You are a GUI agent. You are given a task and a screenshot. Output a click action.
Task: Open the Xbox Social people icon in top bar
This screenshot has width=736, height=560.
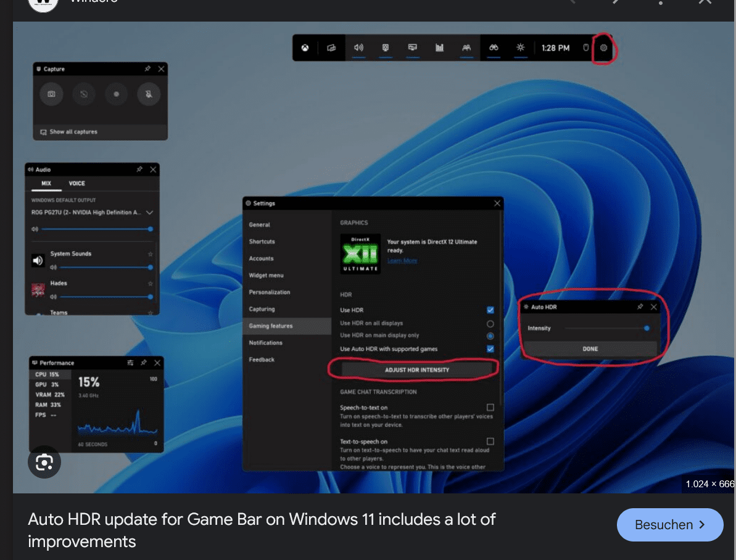point(466,48)
